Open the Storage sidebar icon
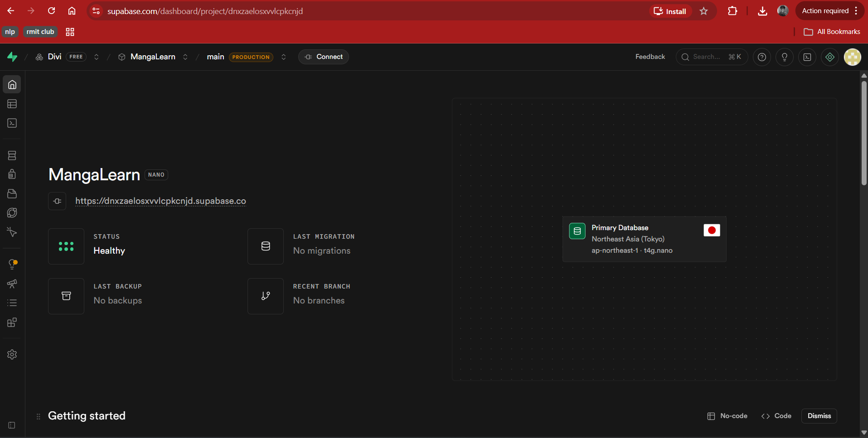 point(12,193)
